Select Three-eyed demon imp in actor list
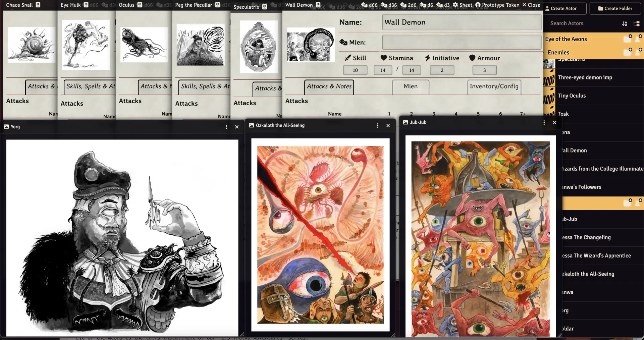Viewport: 644px width, 340px height. click(x=585, y=77)
